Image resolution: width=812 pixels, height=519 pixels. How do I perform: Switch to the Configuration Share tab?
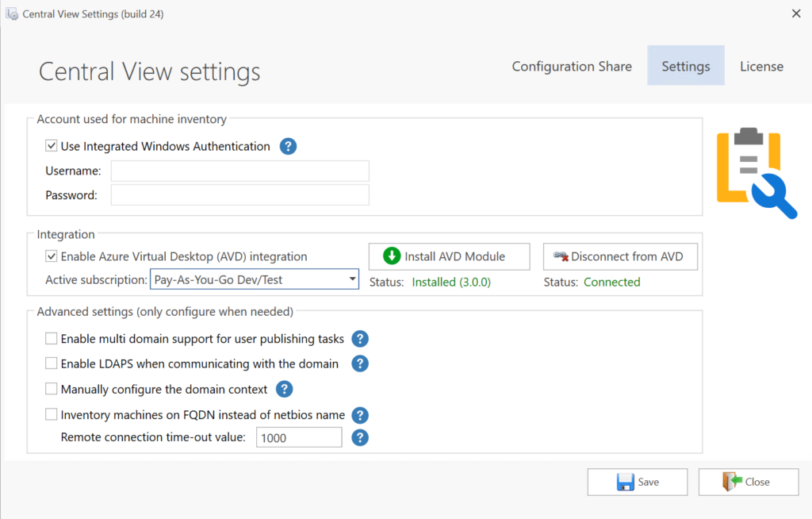point(572,66)
